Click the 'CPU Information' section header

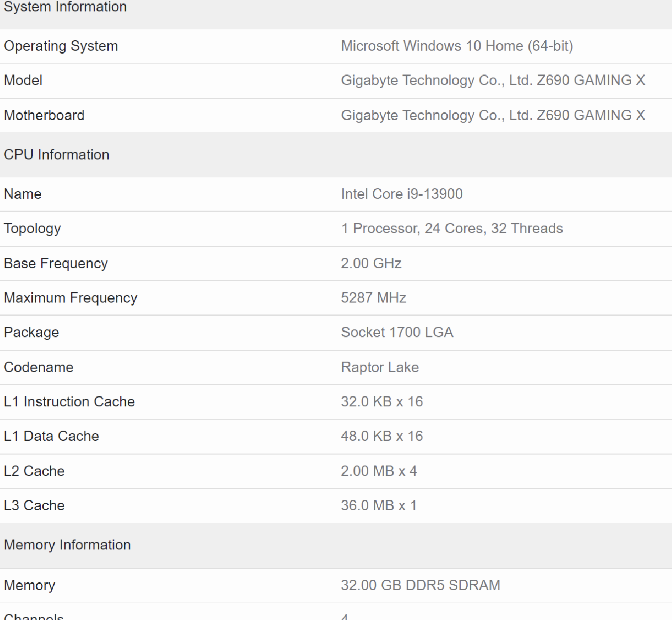(x=57, y=155)
